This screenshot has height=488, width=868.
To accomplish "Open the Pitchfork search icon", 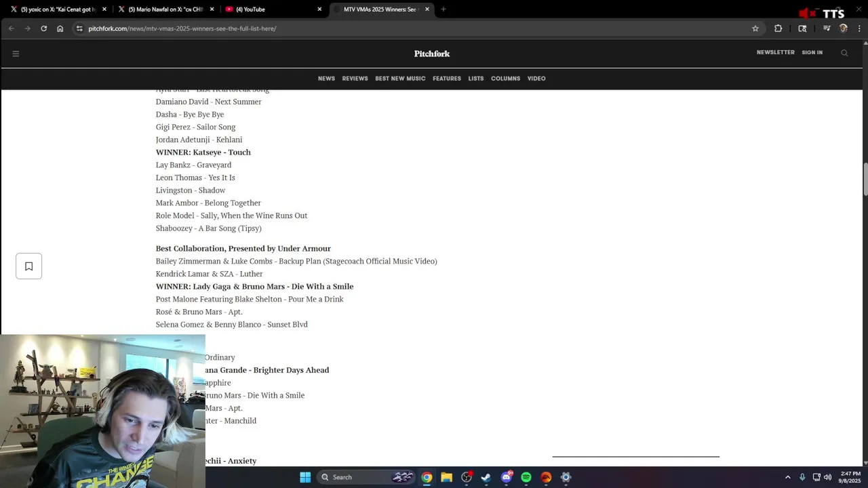I will [844, 53].
